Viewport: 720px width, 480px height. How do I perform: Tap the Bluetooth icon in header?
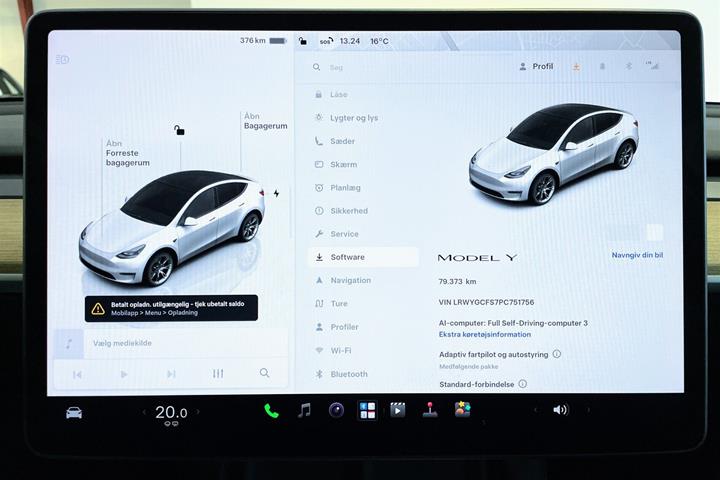629,66
